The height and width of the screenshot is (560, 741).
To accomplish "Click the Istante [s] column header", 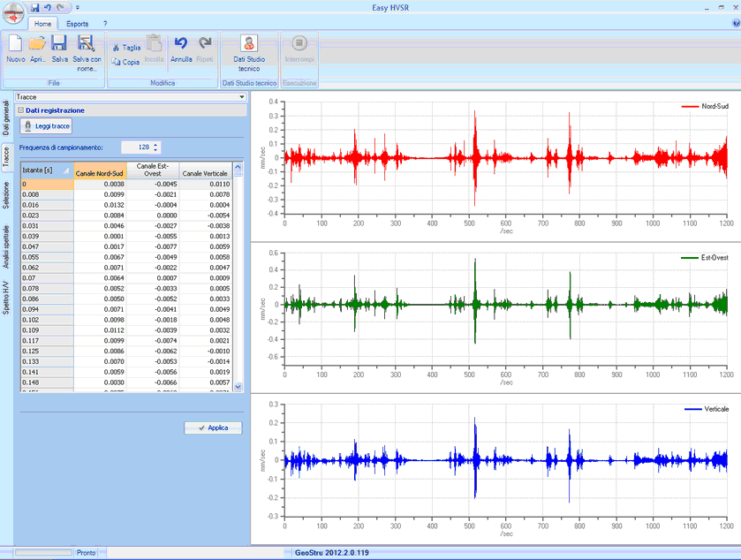I will coord(48,170).
